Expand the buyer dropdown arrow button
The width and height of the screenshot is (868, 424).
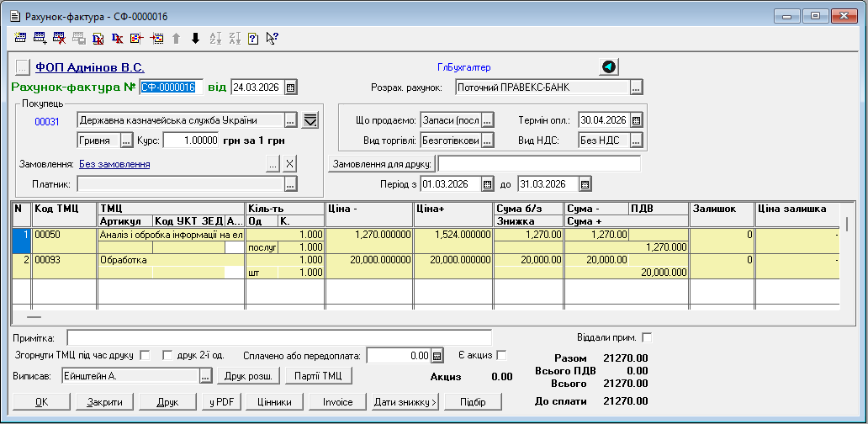[x=310, y=119]
